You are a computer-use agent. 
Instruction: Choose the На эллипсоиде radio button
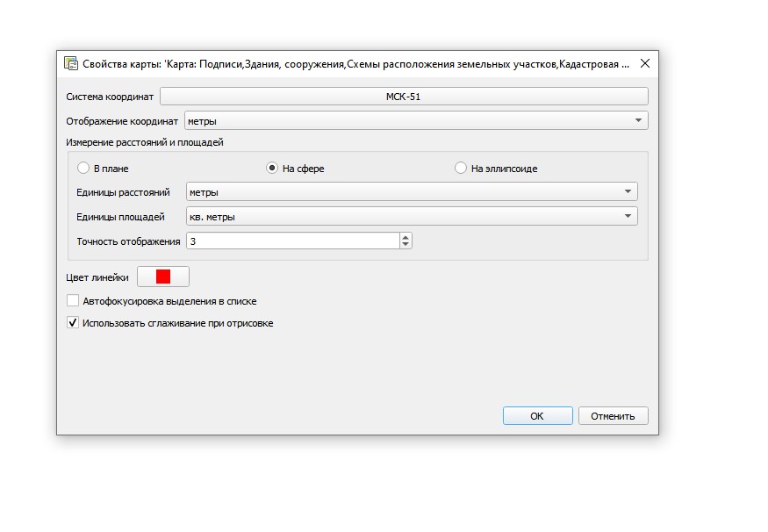pos(461,169)
